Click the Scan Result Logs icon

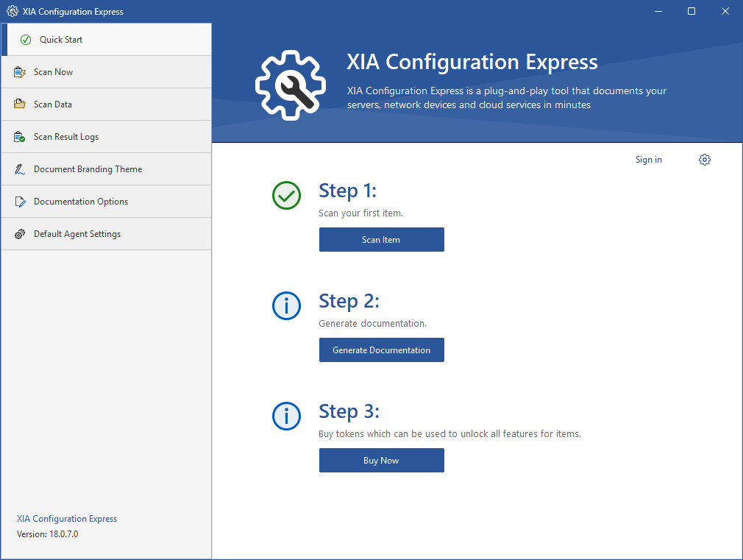(x=20, y=137)
